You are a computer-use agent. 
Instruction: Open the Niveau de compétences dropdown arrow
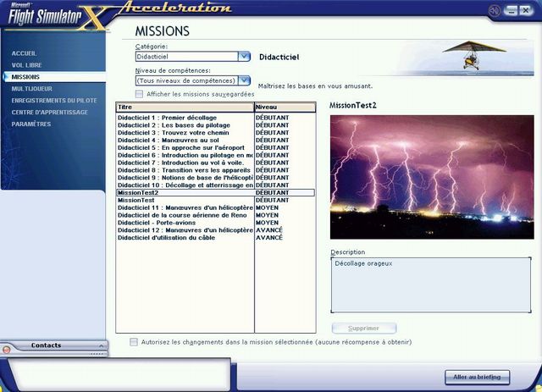(245, 80)
